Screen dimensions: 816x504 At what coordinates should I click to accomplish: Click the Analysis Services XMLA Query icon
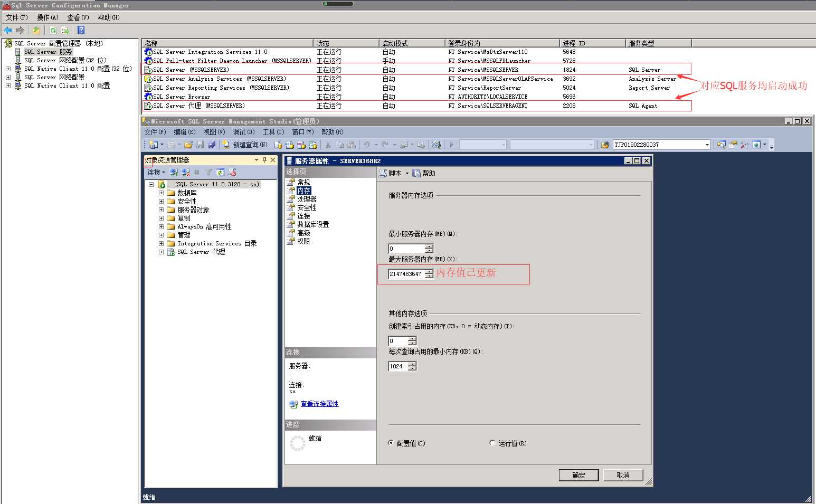[x=313, y=145]
